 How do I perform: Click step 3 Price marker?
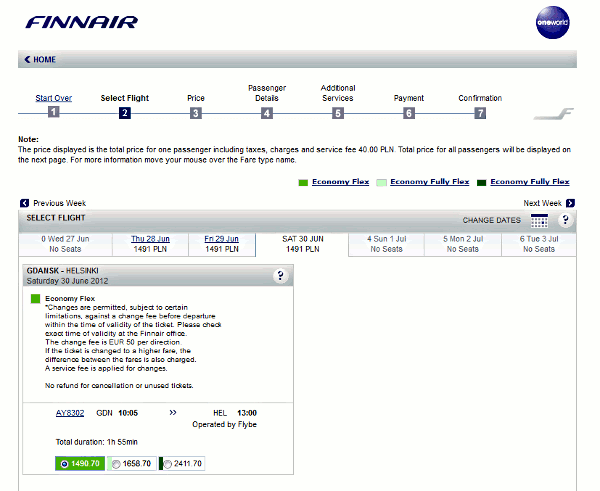pyautogui.click(x=196, y=113)
